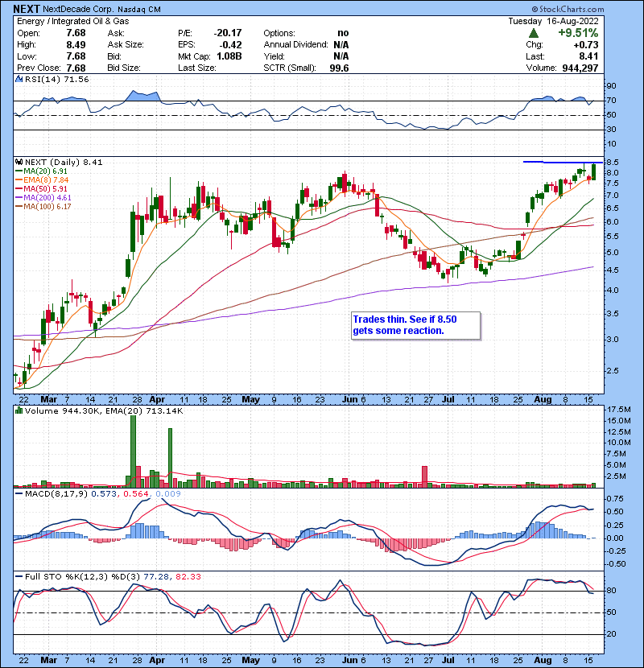Click the Chg value +0.73
The height and width of the screenshot is (668, 644).
(x=585, y=45)
